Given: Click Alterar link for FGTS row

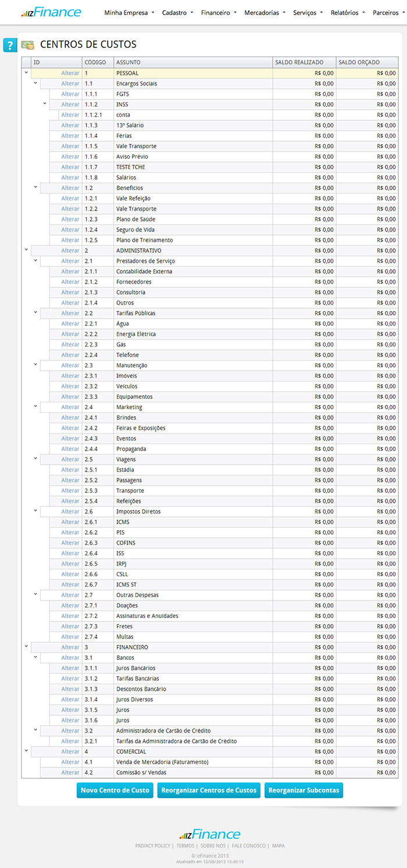Looking at the screenshot, I should pos(70,94).
